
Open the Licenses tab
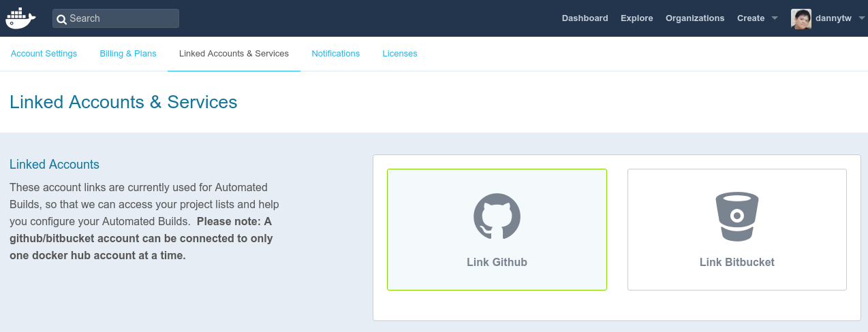coord(400,54)
